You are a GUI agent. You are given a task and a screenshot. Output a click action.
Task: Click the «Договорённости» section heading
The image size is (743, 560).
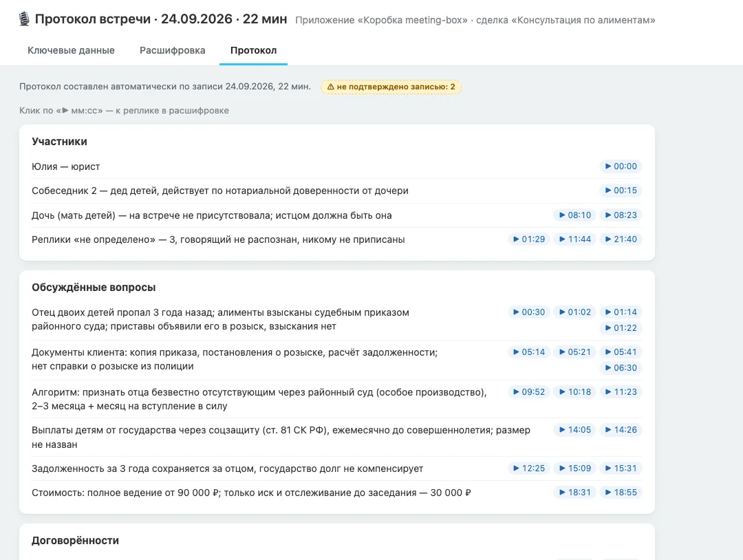[x=76, y=541]
